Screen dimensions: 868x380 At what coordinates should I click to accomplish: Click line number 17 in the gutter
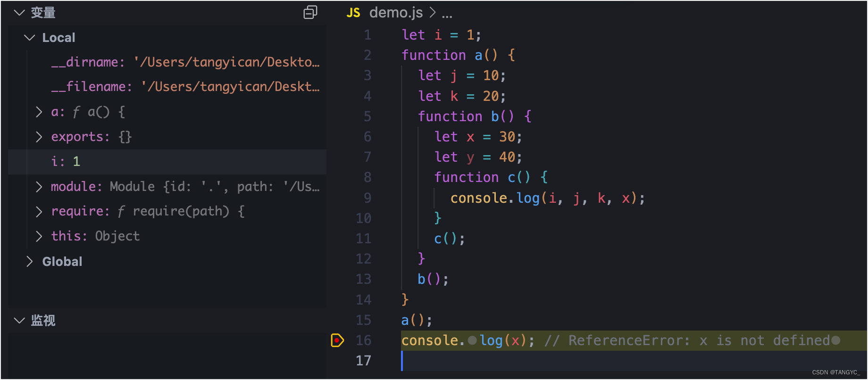click(363, 361)
